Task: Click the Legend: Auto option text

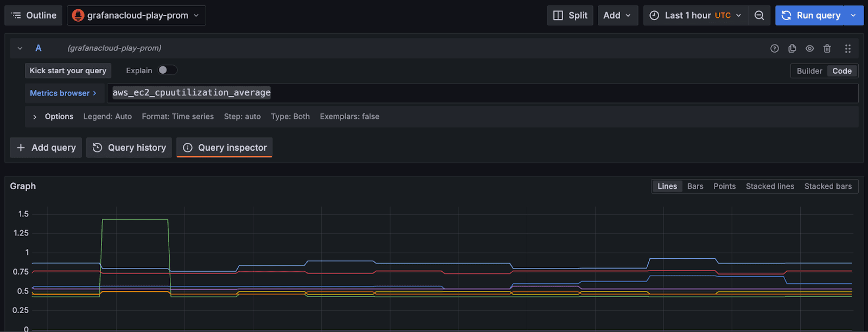Action: click(107, 117)
